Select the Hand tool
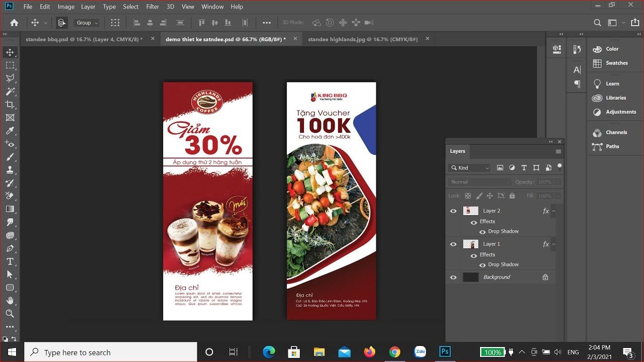Viewport: 644px width, 362px height. pos(10,301)
